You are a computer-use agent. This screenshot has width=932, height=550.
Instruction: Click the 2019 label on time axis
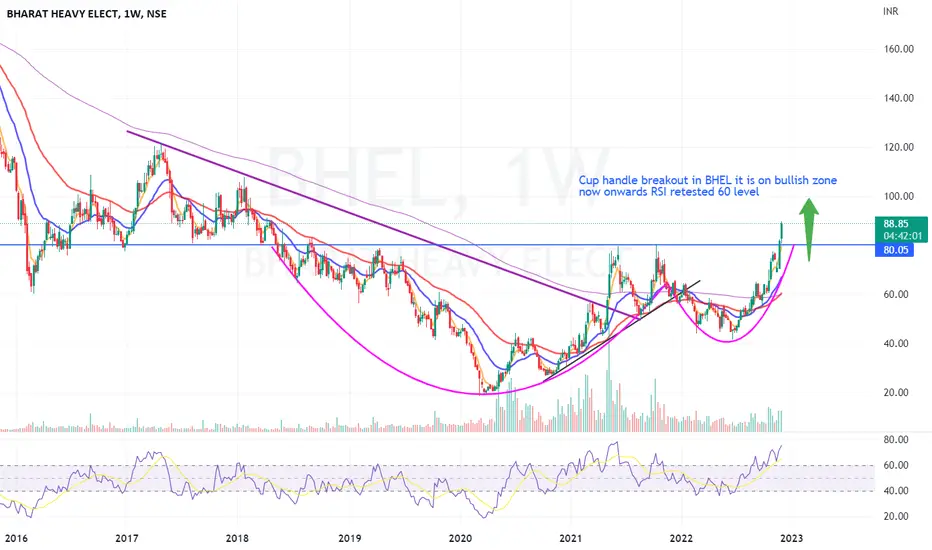[350, 539]
